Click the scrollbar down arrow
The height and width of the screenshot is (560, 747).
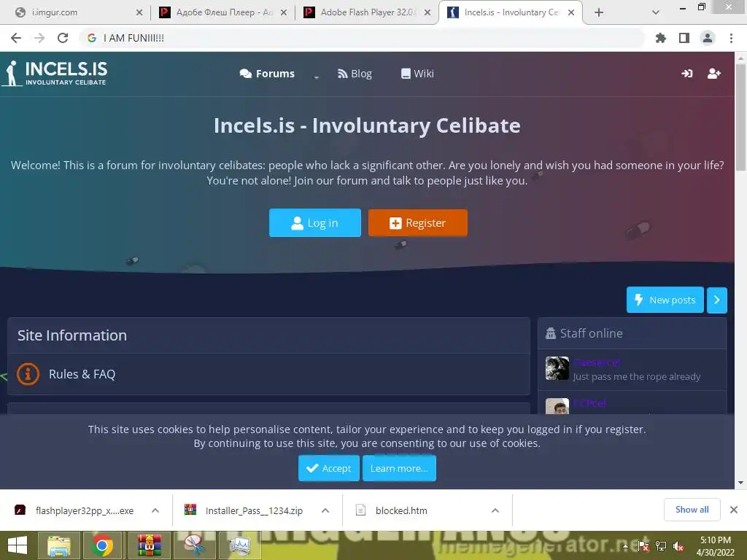[x=740, y=483]
